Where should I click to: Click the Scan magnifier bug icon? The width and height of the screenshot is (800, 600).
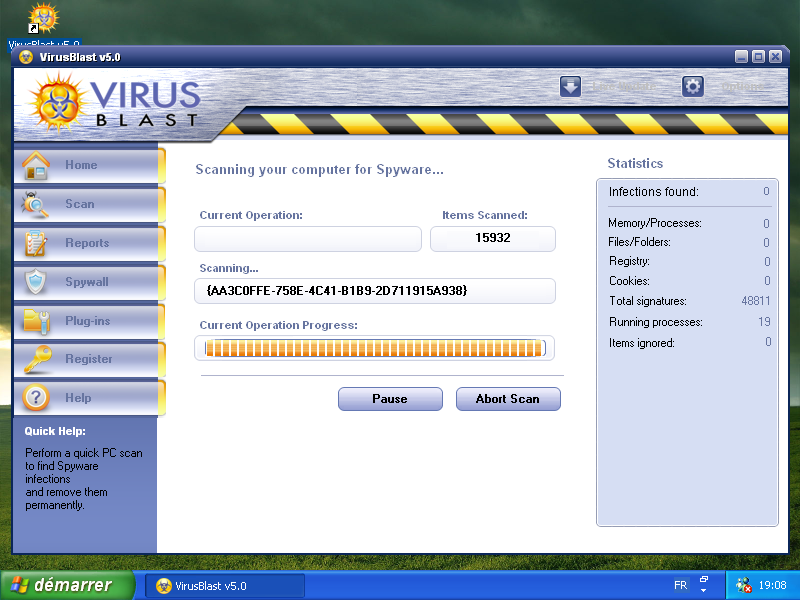pos(35,205)
